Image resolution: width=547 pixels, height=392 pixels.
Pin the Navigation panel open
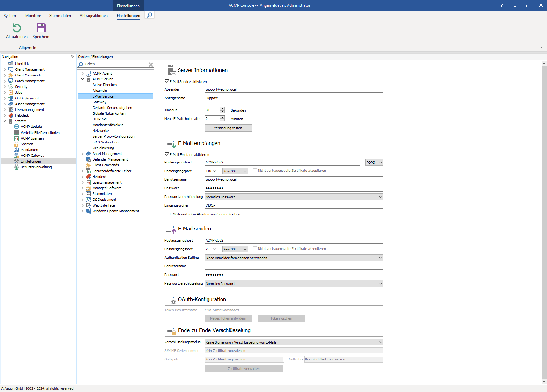73,56
